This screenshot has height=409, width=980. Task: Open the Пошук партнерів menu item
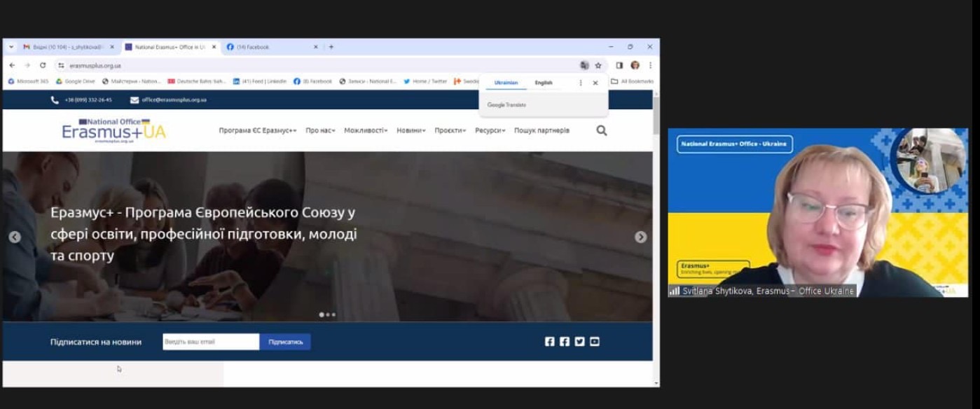point(541,130)
